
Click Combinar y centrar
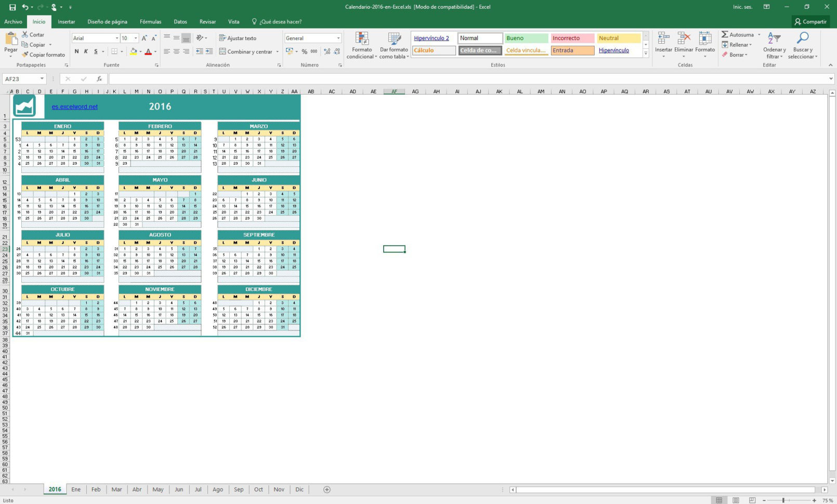tap(248, 51)
